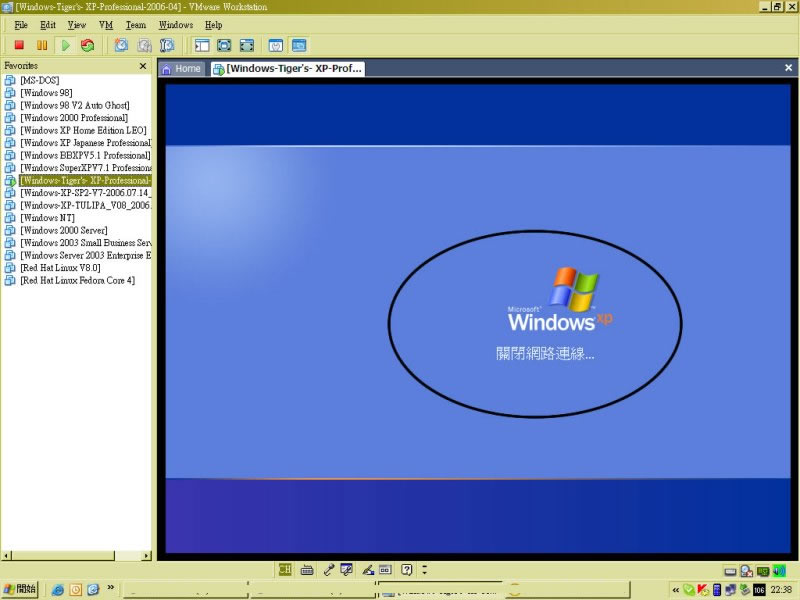Image resolution: width=800 pixels, height=600 pixels.
Task: Select [Windows XP Japanese Professional] favorite
Action: pos(85,143)
